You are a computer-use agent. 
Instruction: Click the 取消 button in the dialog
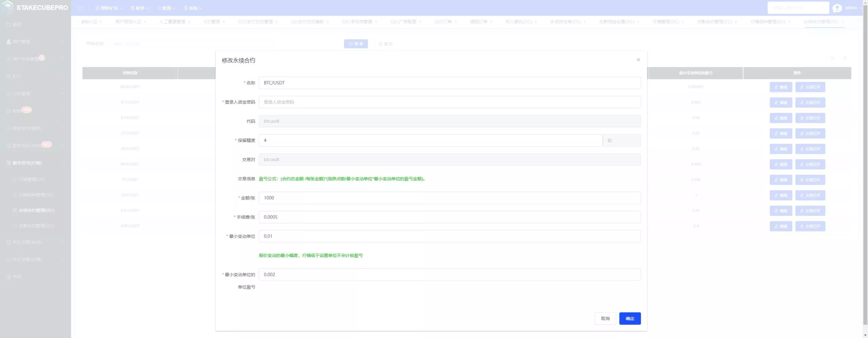coord(605,318)
